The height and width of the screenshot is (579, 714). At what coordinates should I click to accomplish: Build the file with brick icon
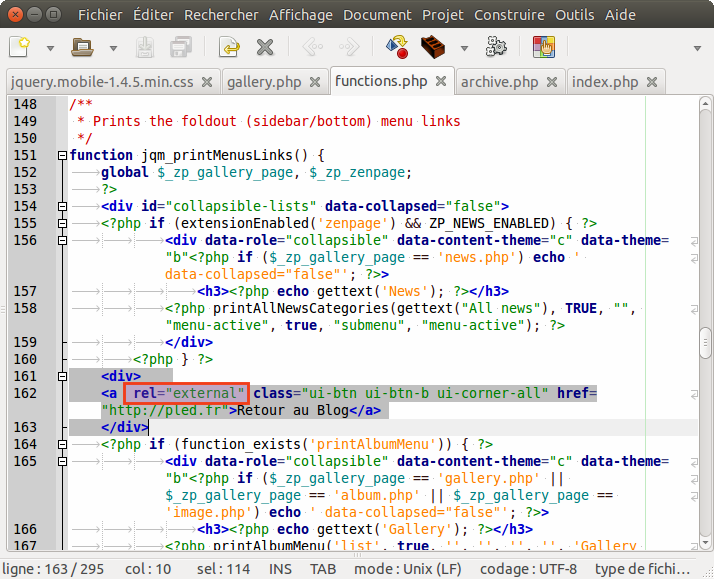(433, 47)
